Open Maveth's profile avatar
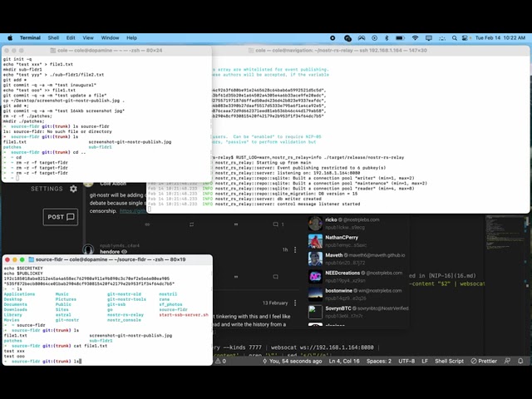The height and width of the screenshot is (399, 532). tap(315, 259)
